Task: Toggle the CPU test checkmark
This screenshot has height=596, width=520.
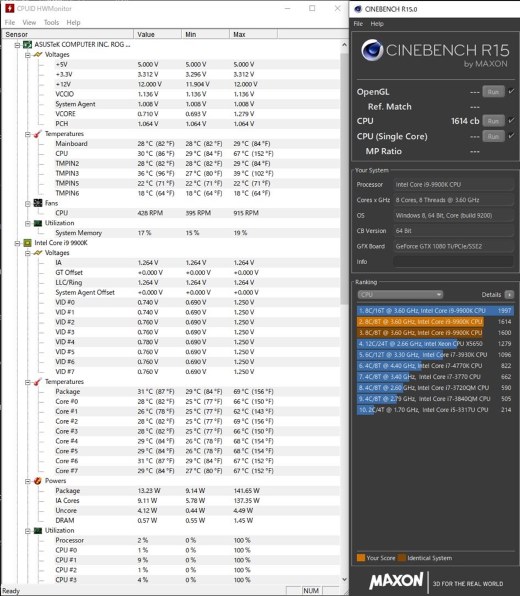Action: point(511,120)
